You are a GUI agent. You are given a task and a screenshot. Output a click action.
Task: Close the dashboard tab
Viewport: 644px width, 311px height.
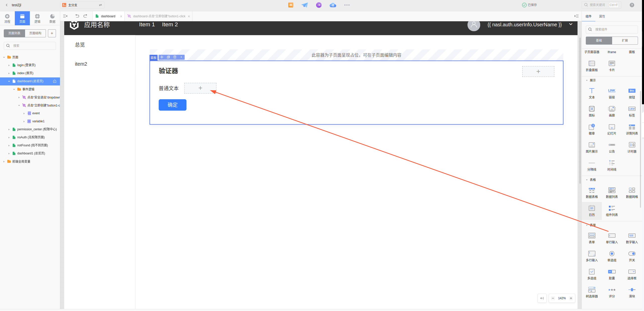[x=121, y=16]
